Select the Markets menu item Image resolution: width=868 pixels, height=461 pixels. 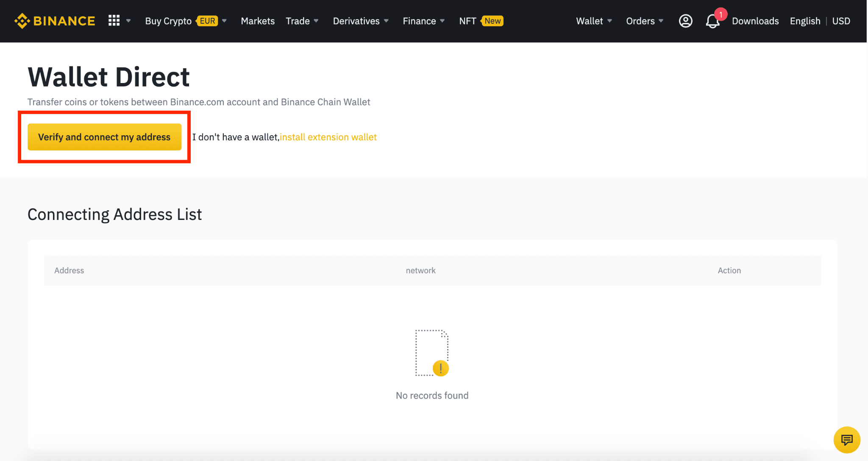point(257,21)
